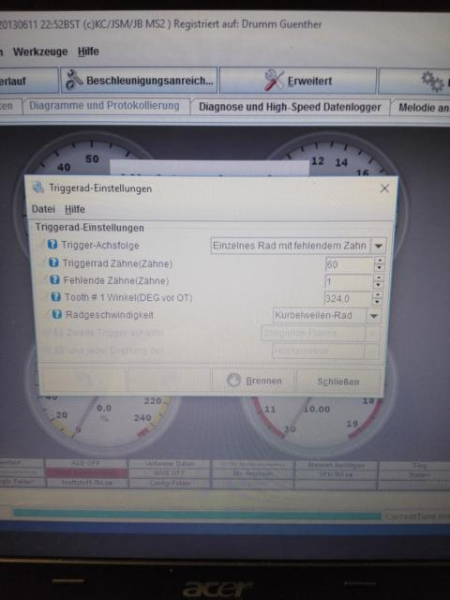Click the Tooth #1 Winkel input field

tap(347, 298)
